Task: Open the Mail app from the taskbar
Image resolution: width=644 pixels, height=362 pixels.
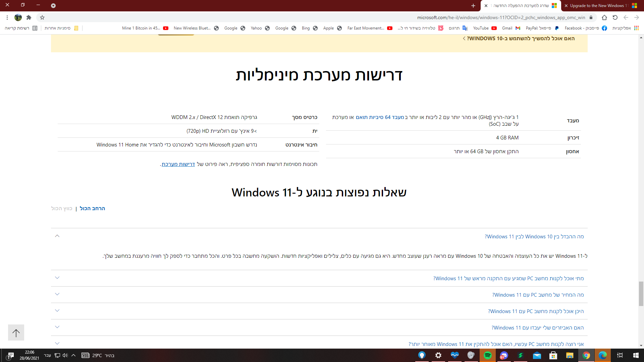Action: 537,355
